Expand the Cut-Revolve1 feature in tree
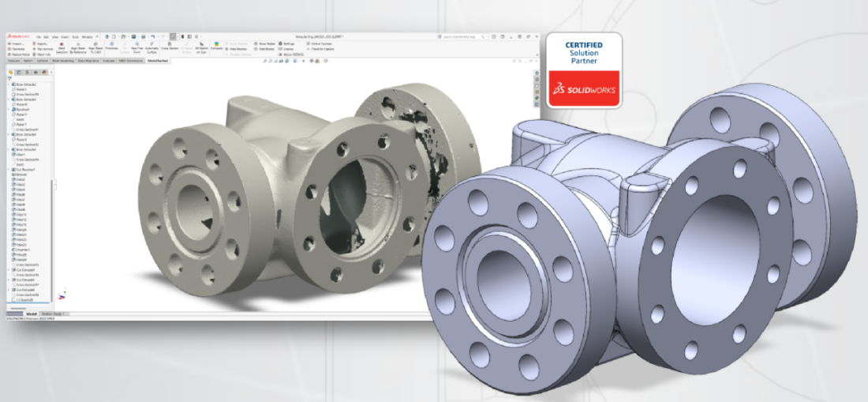This screenshot has height=402, width=868. [x=9, y=170]
